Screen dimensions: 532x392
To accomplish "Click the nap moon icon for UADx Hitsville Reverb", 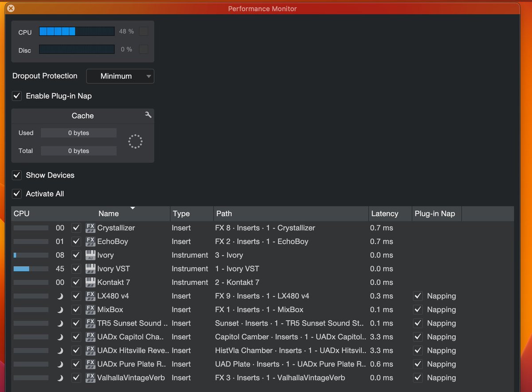I will click(x=60, y=351).
